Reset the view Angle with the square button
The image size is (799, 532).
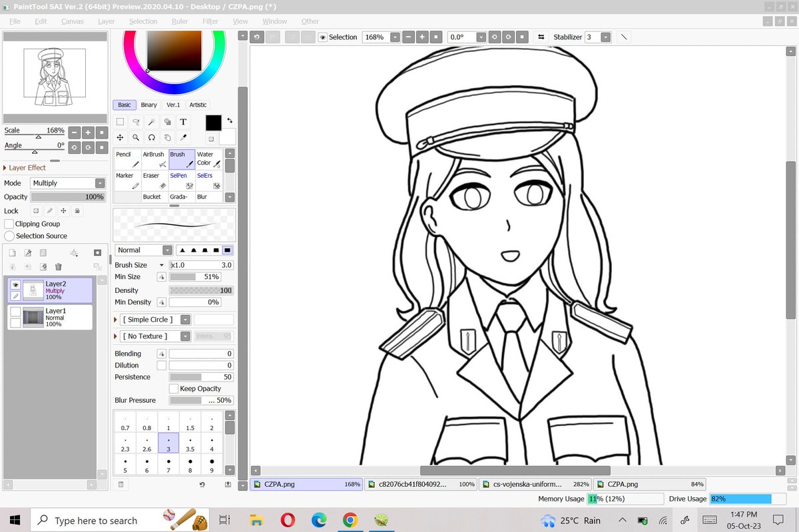tap(101, 146)
